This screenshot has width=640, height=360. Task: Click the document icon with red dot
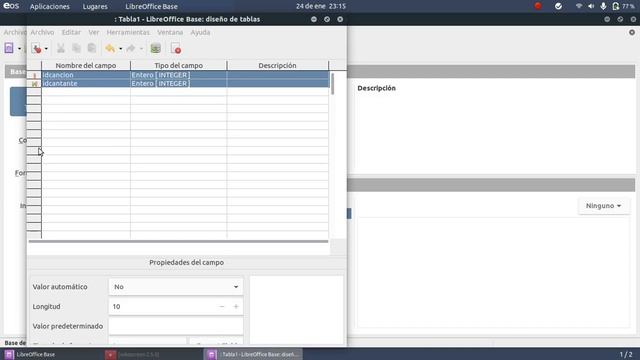176,49
